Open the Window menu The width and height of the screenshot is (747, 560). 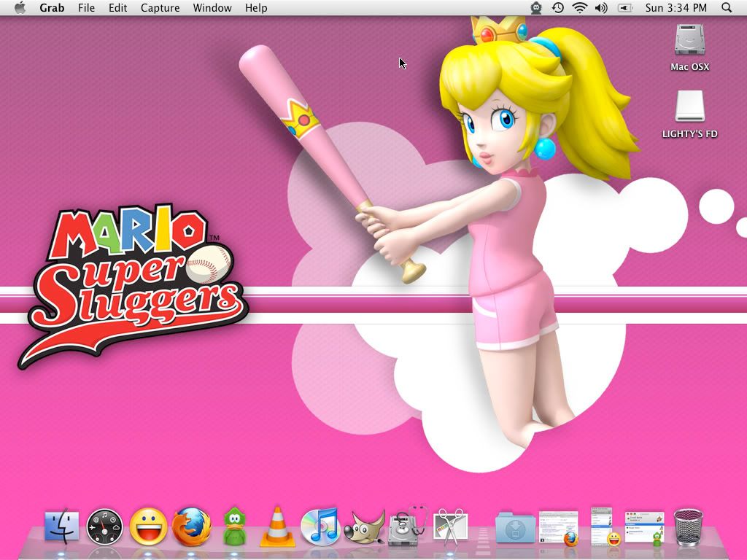click(x=212, y=7)
